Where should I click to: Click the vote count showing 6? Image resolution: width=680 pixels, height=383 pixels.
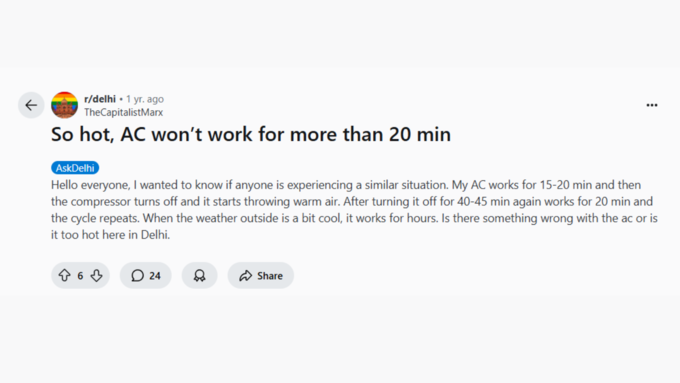80,276
